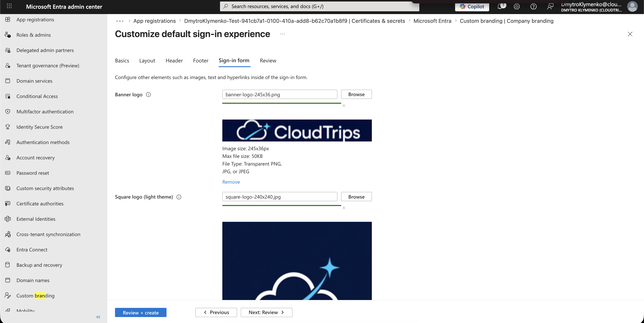Open the app launcher waffle icon
The width and height of the screenshot is (644, 323).
(9, 6)
